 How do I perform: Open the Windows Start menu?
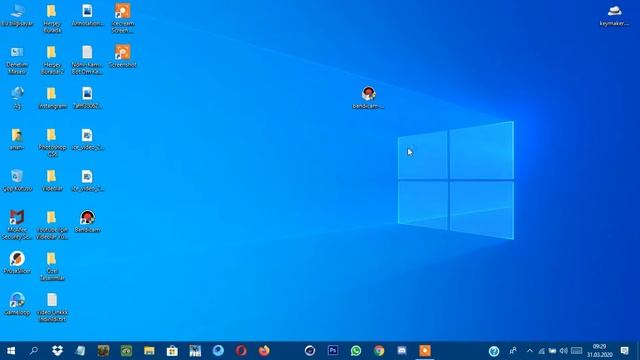coord(11,351)
